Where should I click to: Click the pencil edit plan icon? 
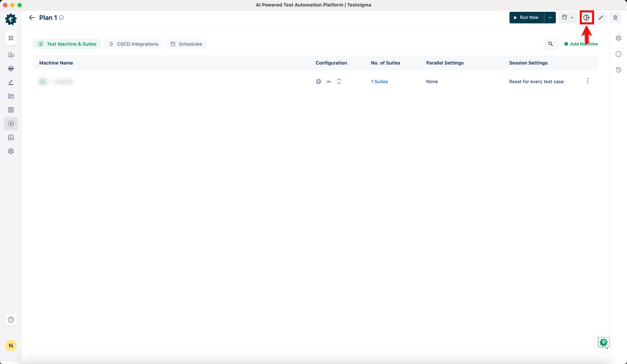601,17
